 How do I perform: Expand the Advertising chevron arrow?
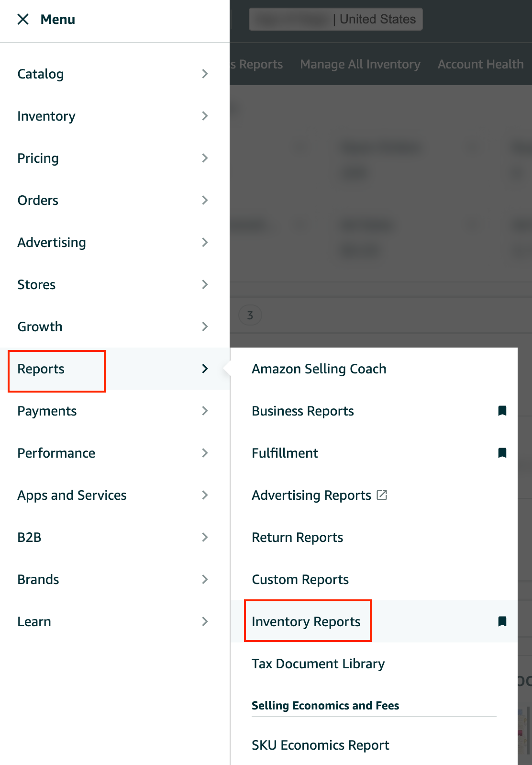205,242
